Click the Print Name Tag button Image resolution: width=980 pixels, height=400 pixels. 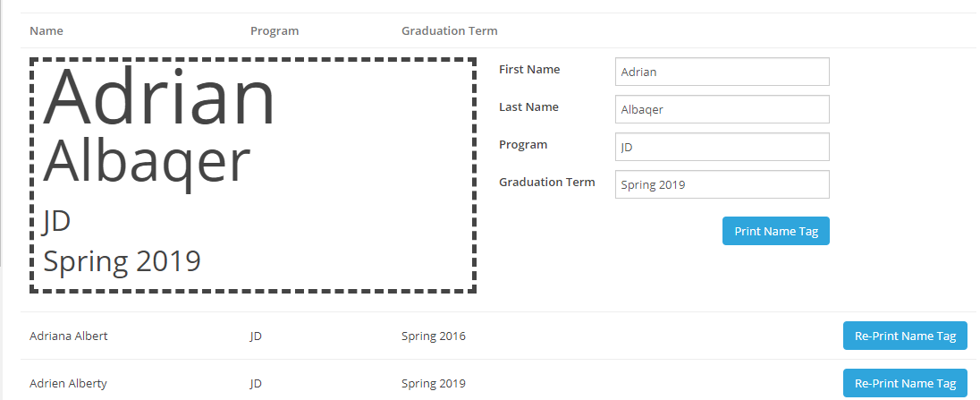775,231
